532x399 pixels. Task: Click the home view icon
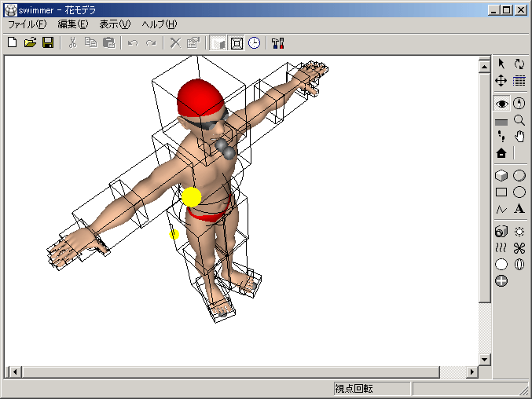[x=501, y=153]
